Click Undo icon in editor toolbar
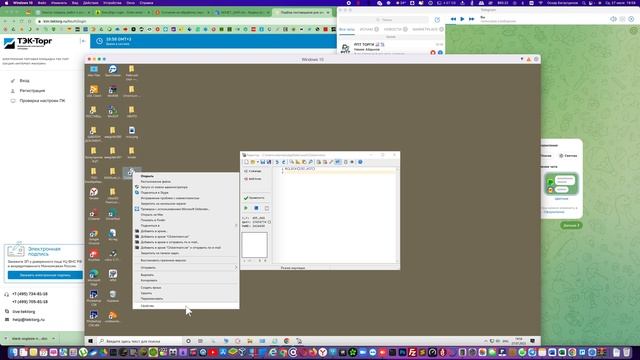Image resolution: width=640 pixels, height=360 pixels. point(277,162)
